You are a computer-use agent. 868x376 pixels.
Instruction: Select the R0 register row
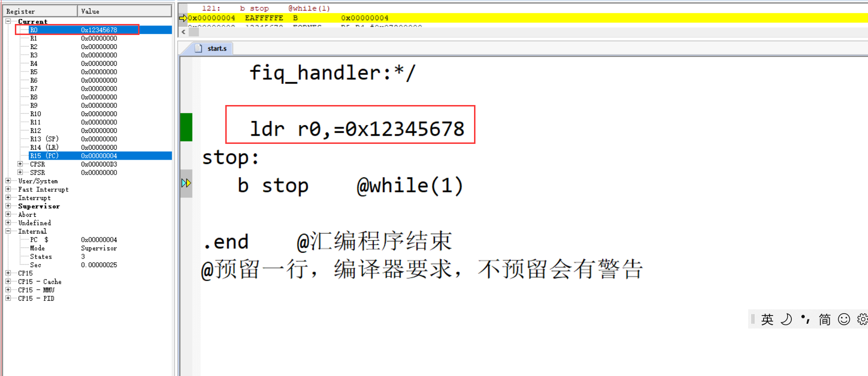point(94,30)
